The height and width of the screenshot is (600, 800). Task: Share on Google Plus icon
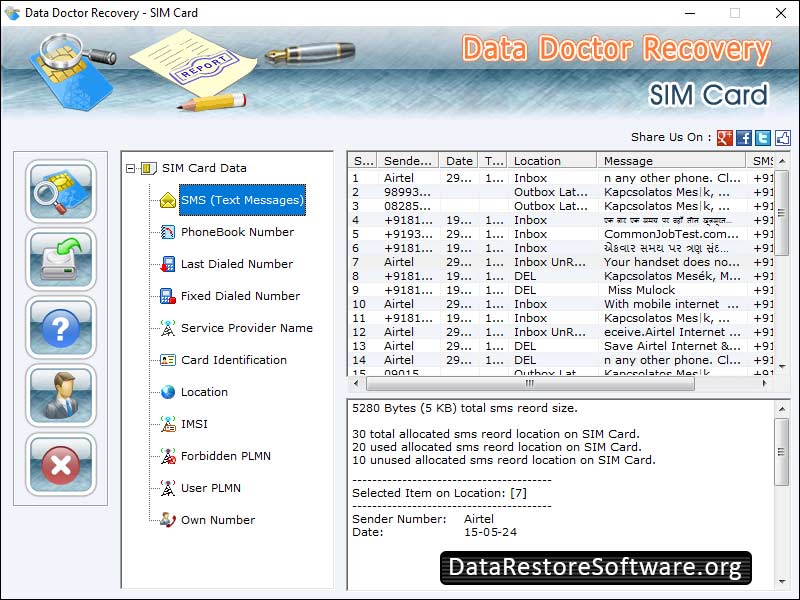[725, 138]
